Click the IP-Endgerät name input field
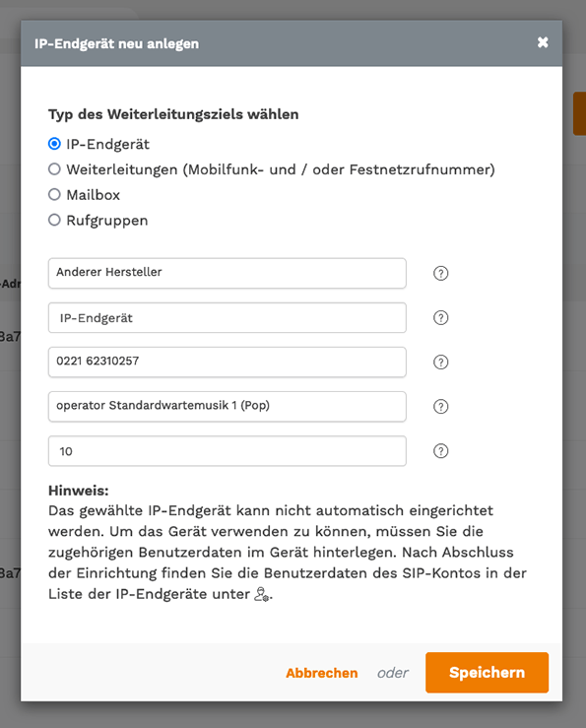The width and height of the screenshot is (586, 728). 228,317
